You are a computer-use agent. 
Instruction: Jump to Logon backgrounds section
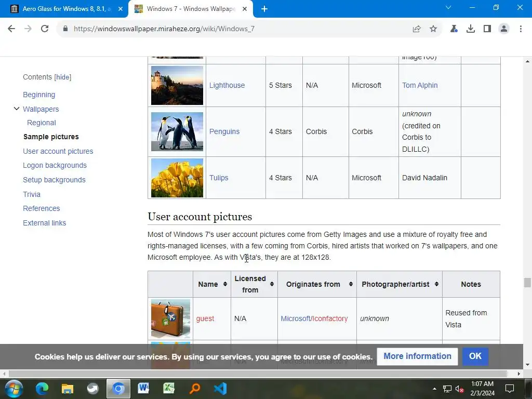pos(55,165)
